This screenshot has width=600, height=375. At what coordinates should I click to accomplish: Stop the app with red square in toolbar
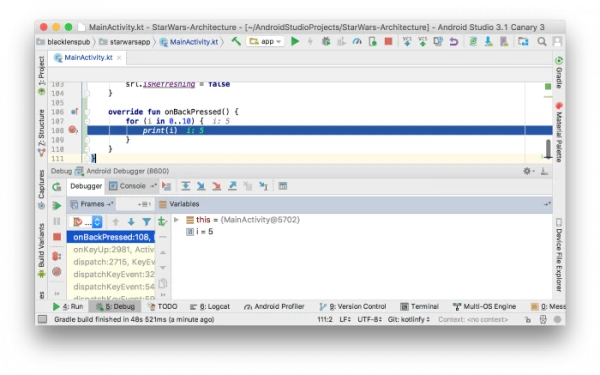pos(388,41)
